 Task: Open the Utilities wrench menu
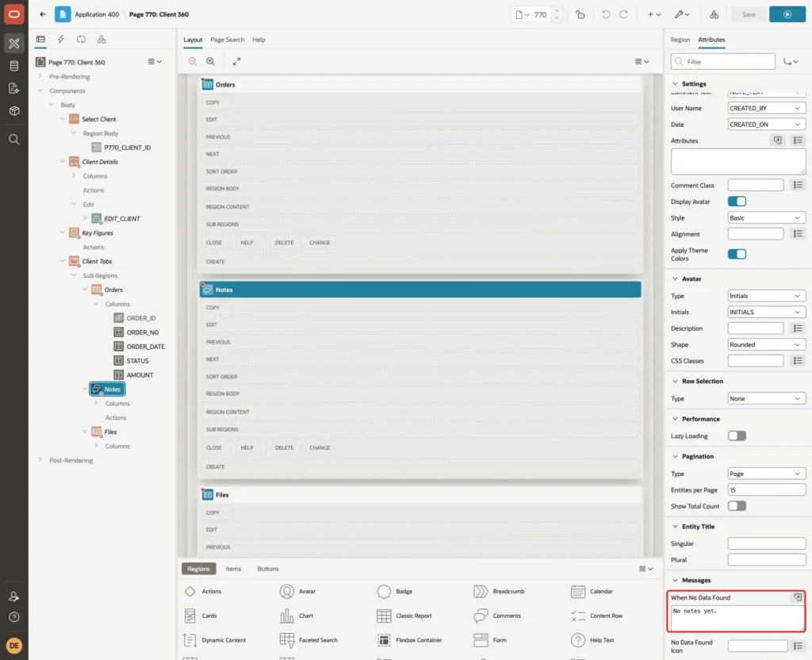tap(681, 14)
